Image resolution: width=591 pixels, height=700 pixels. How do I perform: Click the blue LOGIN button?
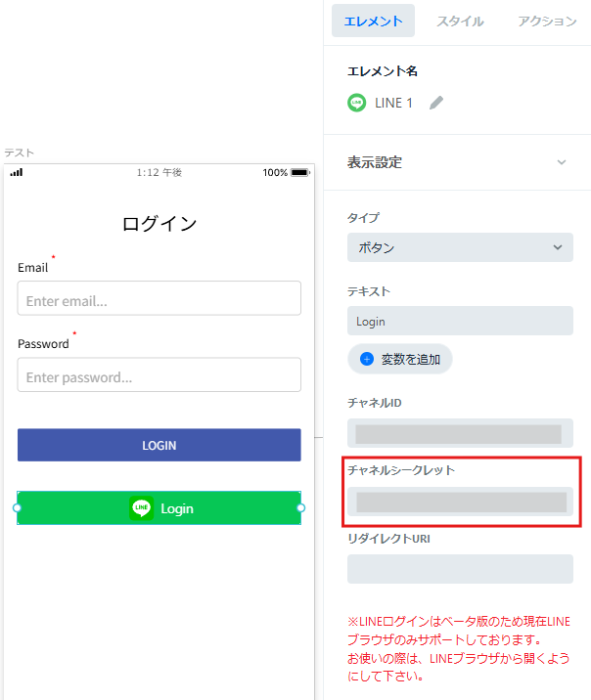(159, 445)
